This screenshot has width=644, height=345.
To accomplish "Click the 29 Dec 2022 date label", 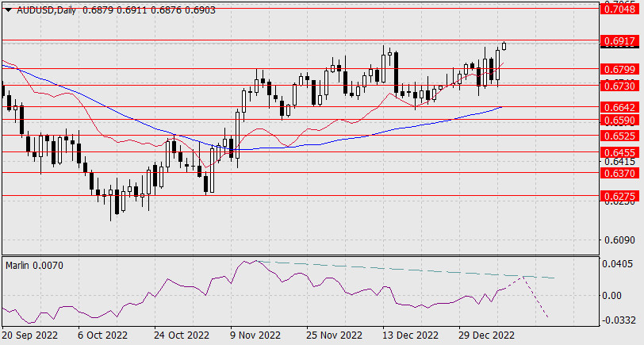I will [x=485, y=335].
